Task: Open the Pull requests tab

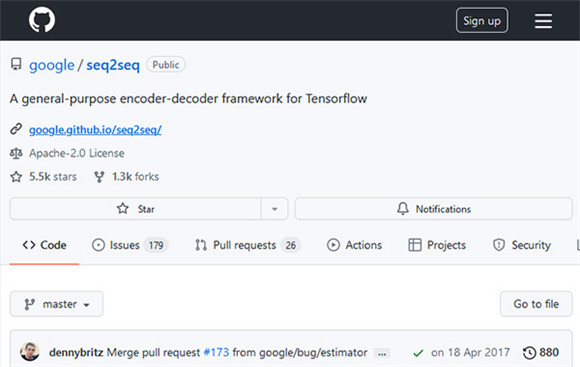Action: [247, 245]
